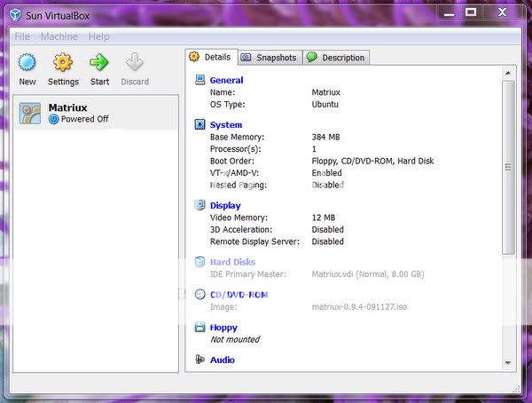Click the General section computer icon
The width and height of the screenshot is (532, 403).
(x=199, y=80)
